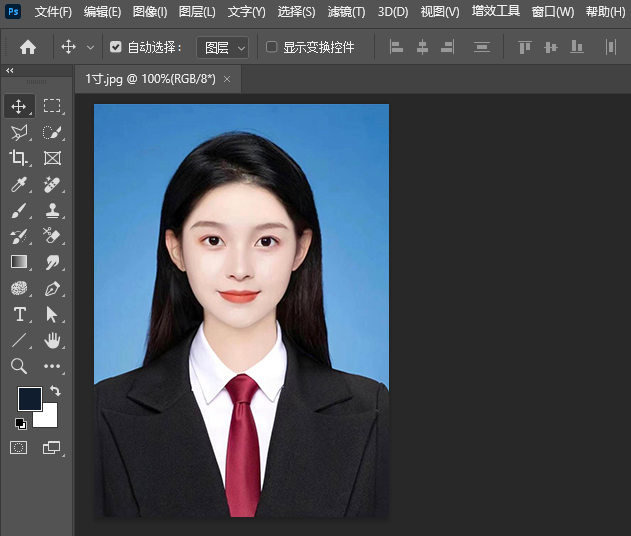Screen dimensions: 631x536
Task: Select the Eyedropper tool
Action: pyautogui.click(x=19, y=185)
